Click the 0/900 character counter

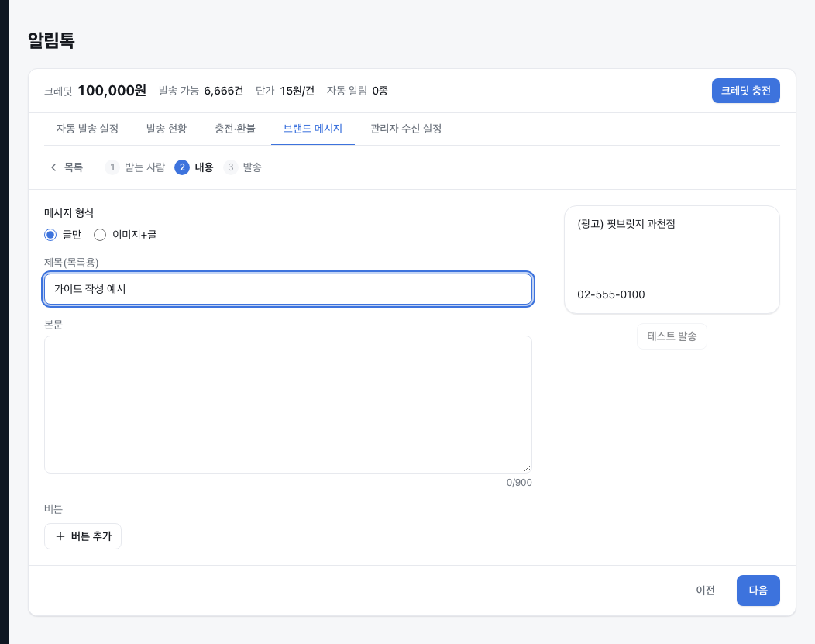pos(519,483)
